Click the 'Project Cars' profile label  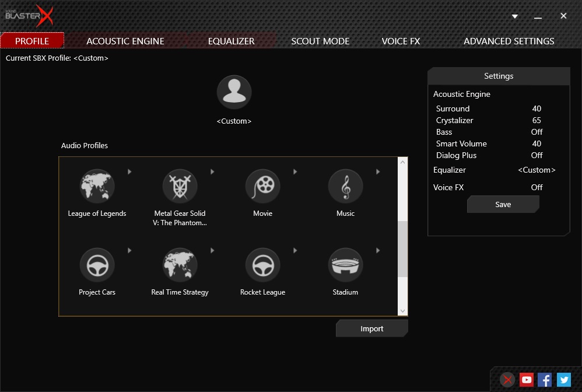point(97,292)
